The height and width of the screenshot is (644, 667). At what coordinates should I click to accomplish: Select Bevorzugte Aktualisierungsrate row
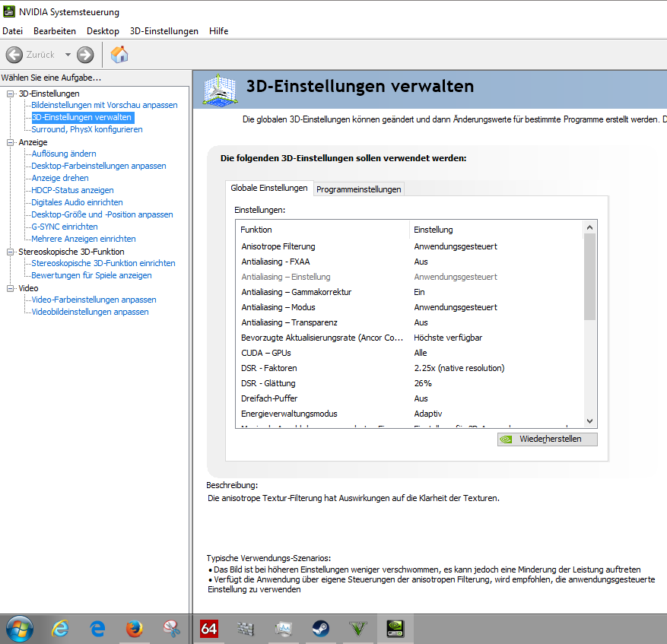(409, 338)
